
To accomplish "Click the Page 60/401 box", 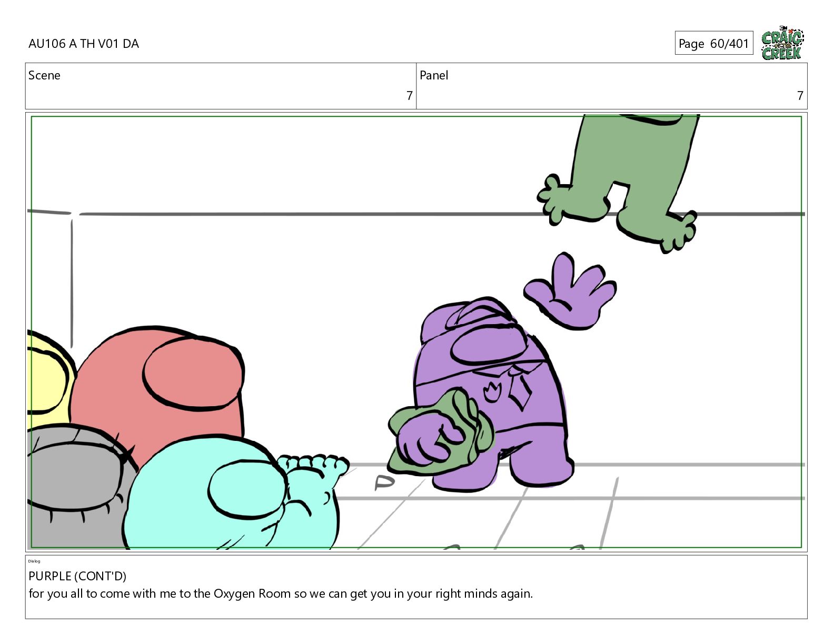I will [x=714, y=43].
